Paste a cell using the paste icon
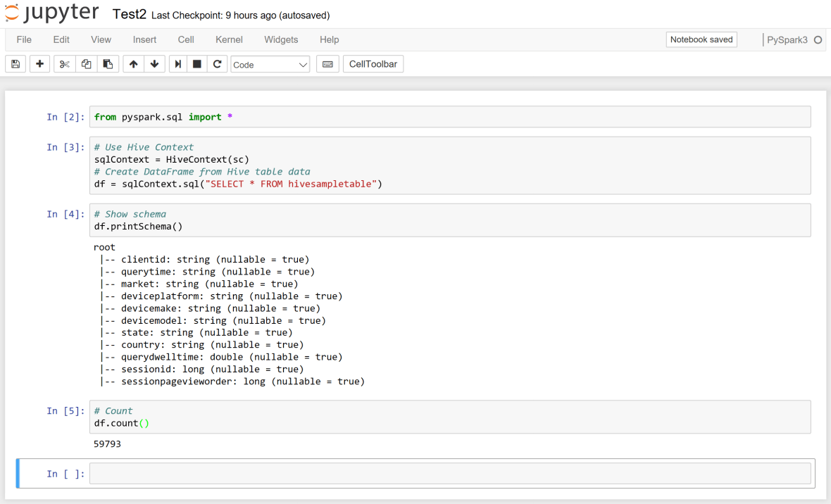Viewport: 831px width, 504px height. pyautogui.click(x=108, y=63)
